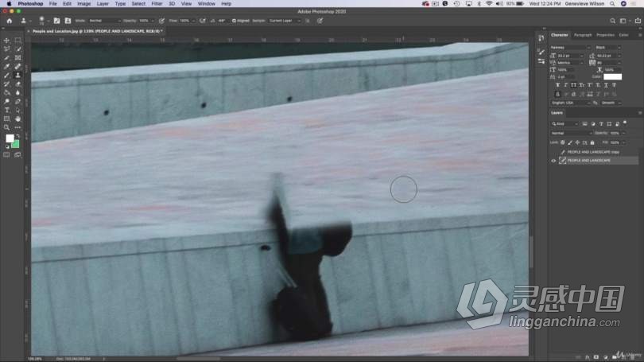Select the Spot Healing Brush tool
The width and height of the screenshot is (644, 362).
pos(17,66)
